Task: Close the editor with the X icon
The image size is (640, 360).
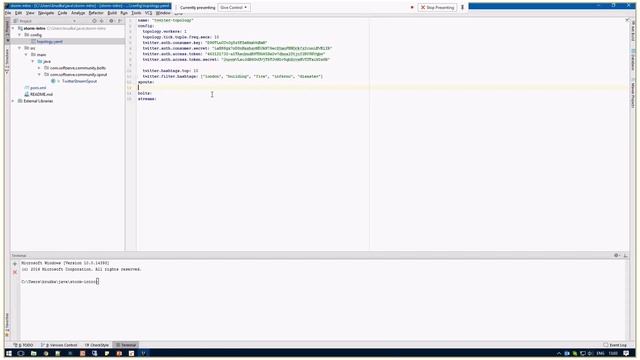Action: [627, 20]
